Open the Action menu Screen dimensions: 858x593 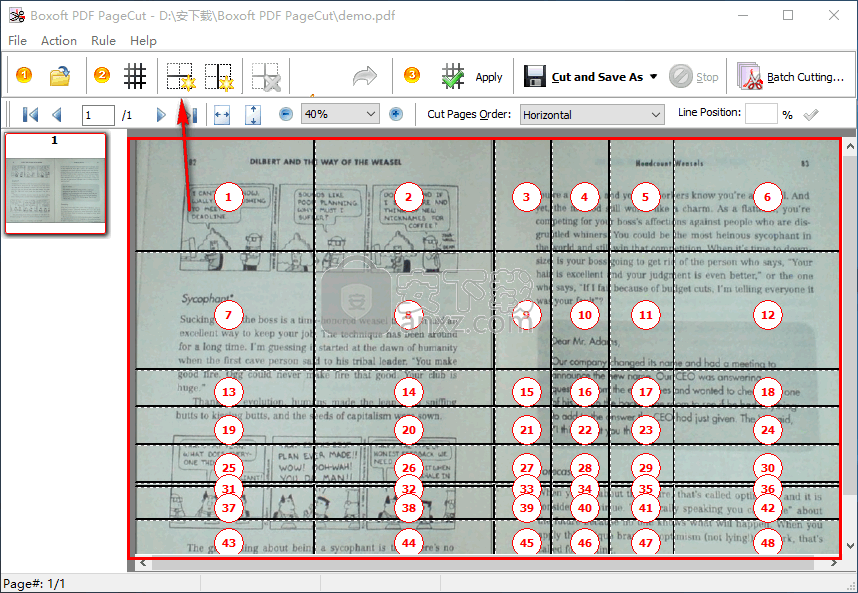(x=59, y=40)
